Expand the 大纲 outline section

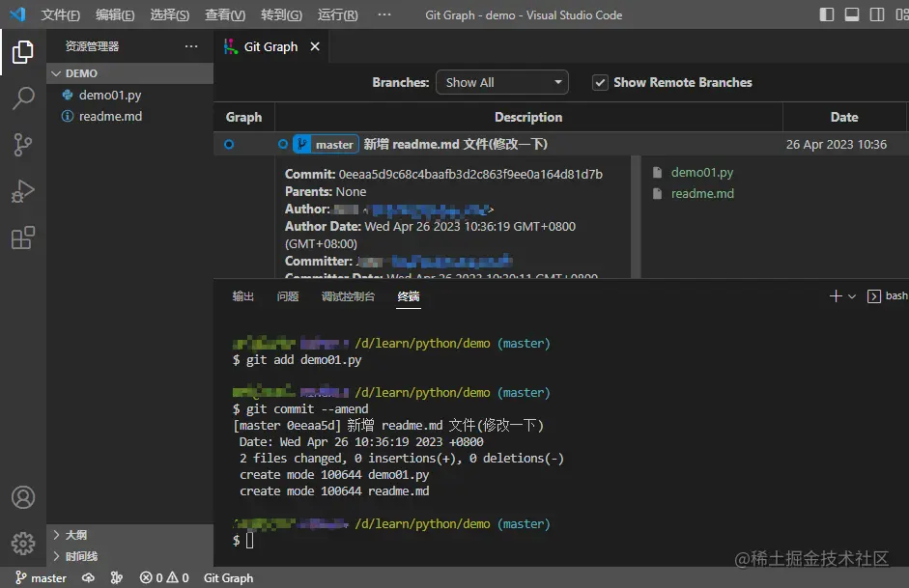75,535
